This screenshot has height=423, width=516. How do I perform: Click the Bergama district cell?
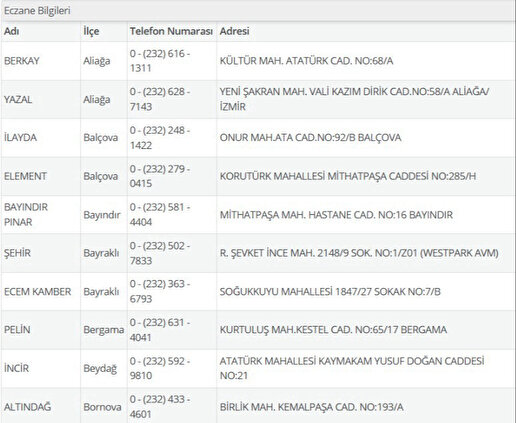[103, 330]
